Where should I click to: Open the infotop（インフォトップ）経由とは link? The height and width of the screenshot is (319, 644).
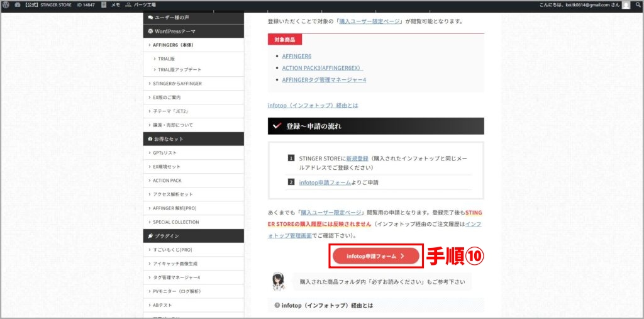click(313, 106)
